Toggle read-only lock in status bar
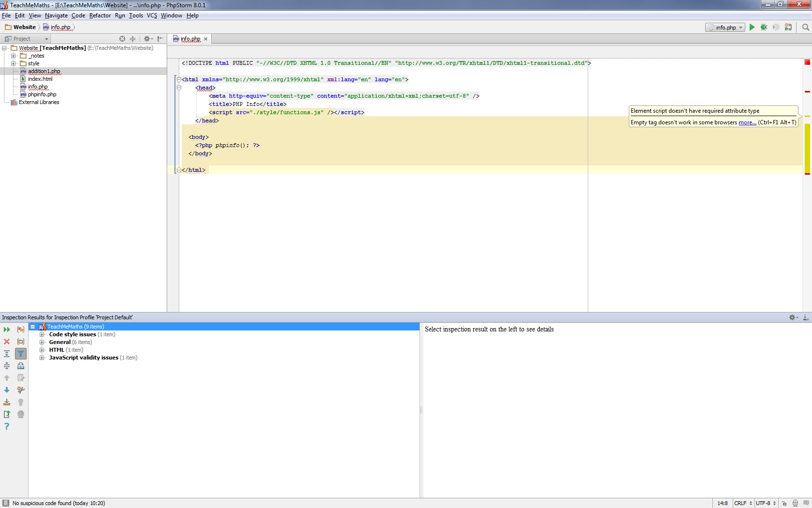 (784, 503)
